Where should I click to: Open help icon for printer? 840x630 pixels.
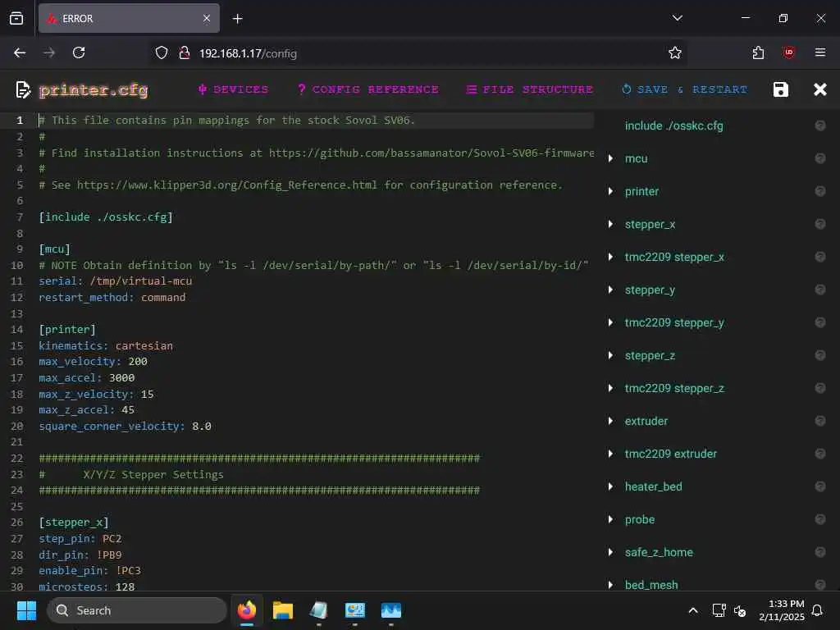(x=819, y=191)
